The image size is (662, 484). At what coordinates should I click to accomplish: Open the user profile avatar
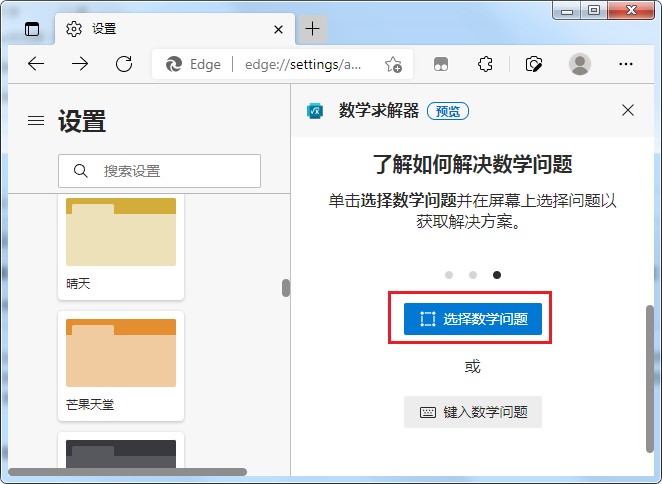tap(580, 64)
